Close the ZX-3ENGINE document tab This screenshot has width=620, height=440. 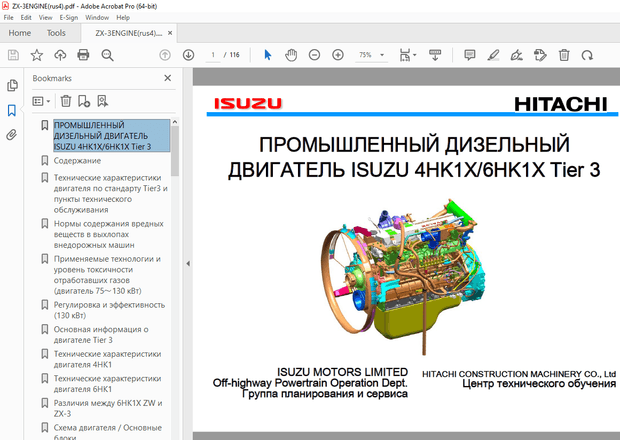(x=170, y=33)
